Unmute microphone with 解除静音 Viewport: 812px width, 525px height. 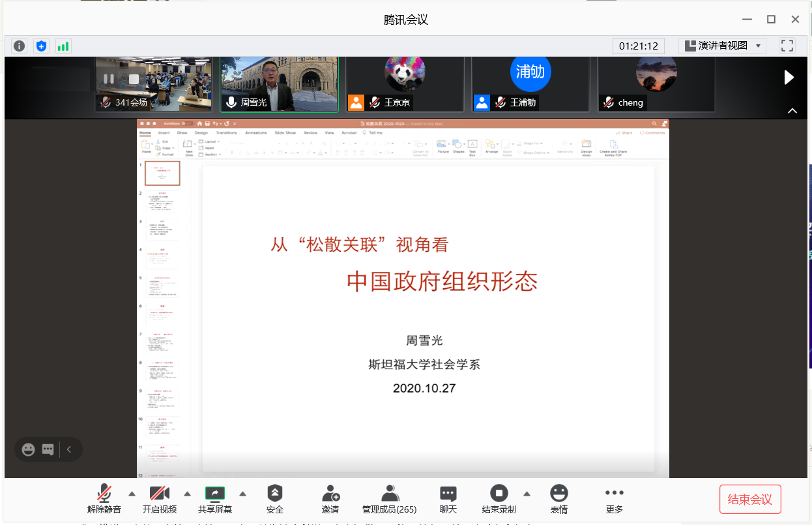click(x=104, y=499)
